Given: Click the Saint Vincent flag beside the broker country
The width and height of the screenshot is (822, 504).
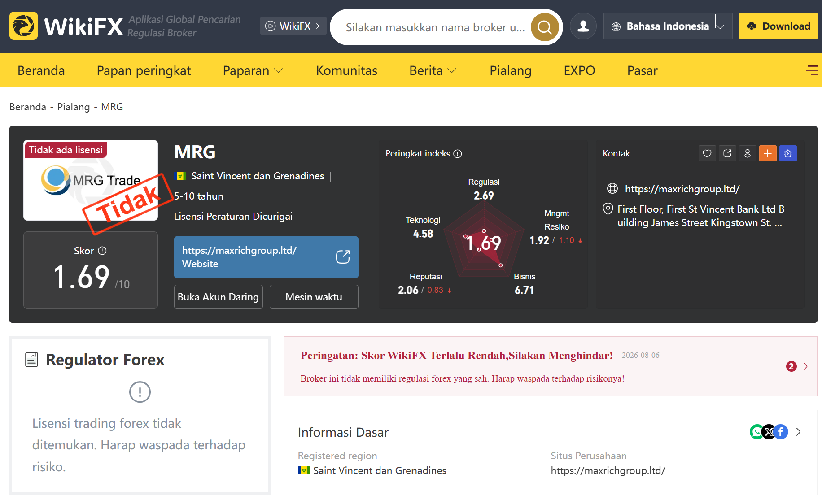Looking at the screenshot, I should click(x=180, y=176).
